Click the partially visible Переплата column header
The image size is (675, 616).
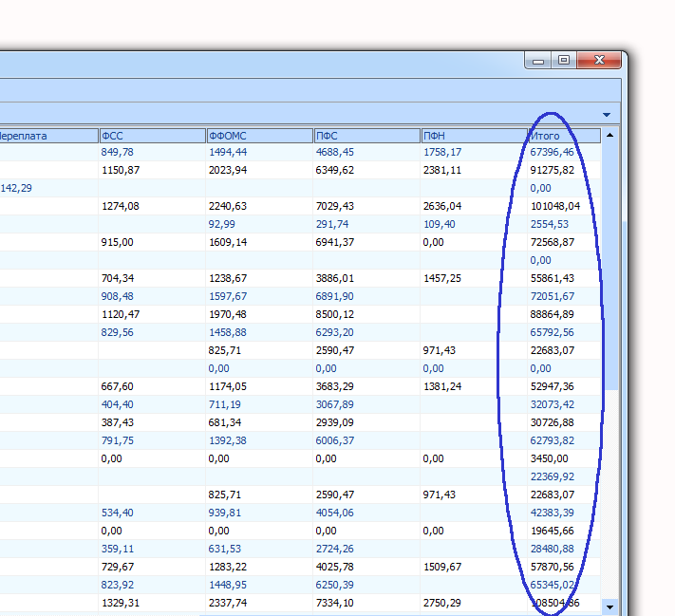[x=48, y=136]
